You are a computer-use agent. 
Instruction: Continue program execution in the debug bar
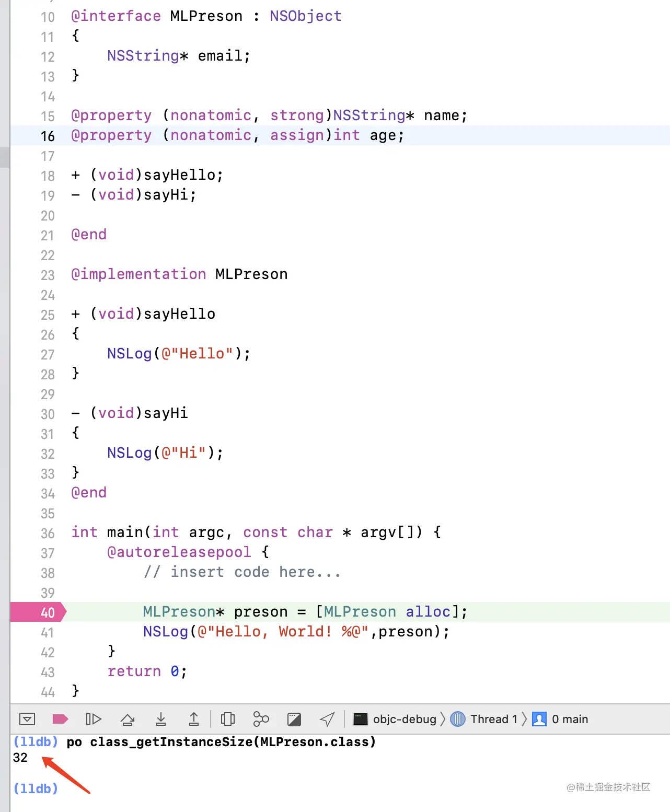point(93,719)
